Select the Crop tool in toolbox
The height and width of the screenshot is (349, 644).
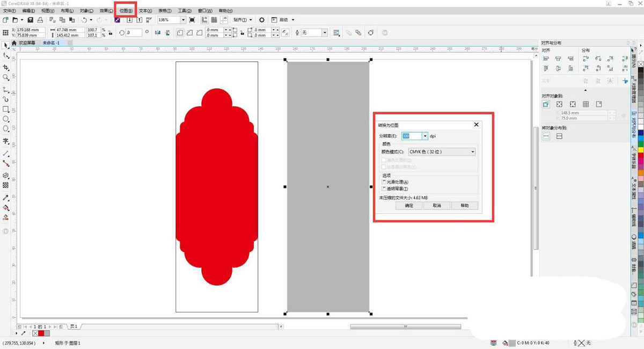pos(6,68)
